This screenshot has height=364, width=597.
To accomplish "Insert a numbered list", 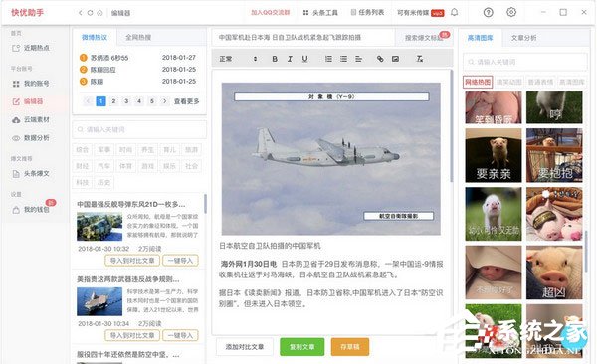I will click(328, 59).
